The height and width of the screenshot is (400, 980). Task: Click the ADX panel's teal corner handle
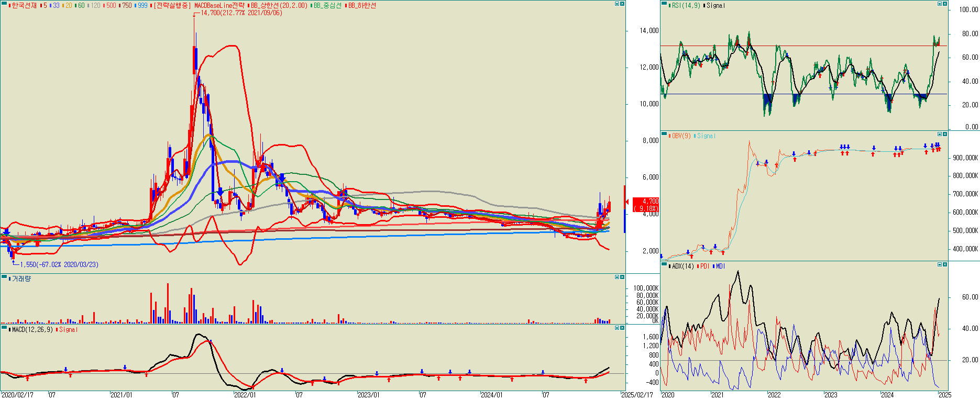(x=664, y=264)
